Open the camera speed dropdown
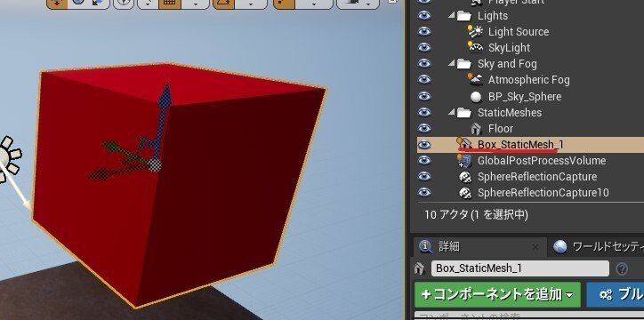Viewport: 644px width, 320px height. (358, 4)
